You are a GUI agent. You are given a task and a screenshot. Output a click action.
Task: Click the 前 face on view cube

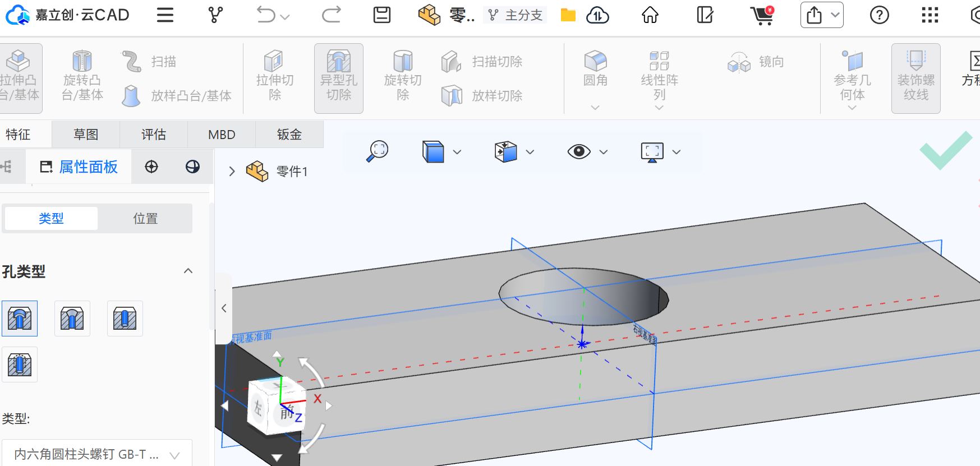pos(286,414)
